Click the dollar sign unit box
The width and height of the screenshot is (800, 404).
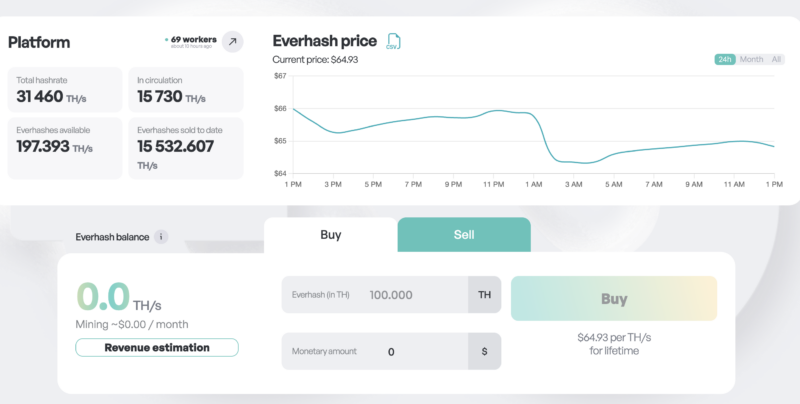click(484, 352)
